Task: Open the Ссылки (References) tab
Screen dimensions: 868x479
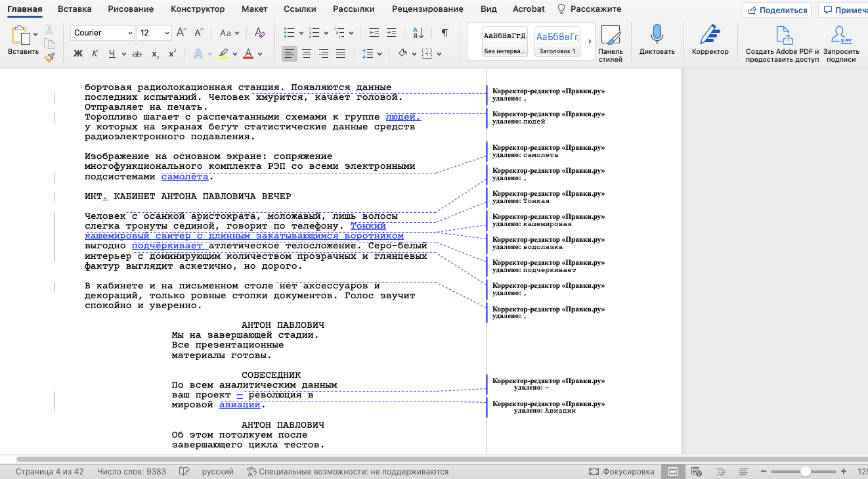Action: tap(300, 9)
